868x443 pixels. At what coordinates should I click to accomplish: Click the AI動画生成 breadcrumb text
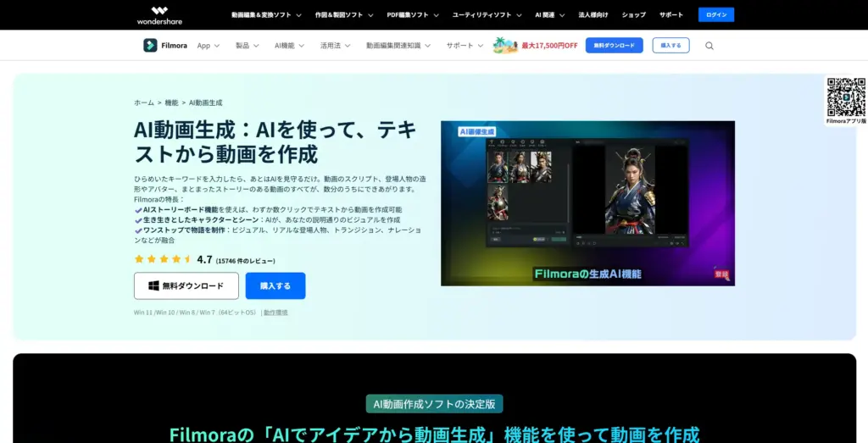click(x=206, y=102)
